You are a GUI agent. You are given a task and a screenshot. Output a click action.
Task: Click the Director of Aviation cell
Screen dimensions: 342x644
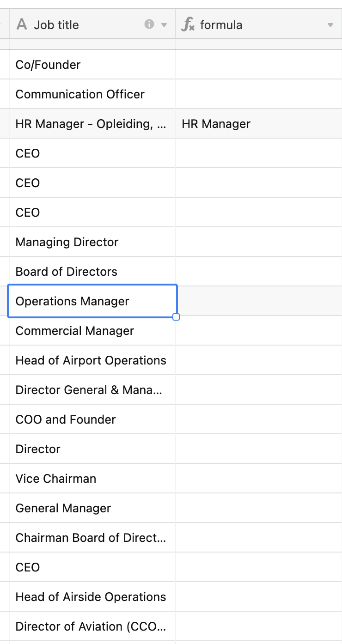click(x=92, y=626)
